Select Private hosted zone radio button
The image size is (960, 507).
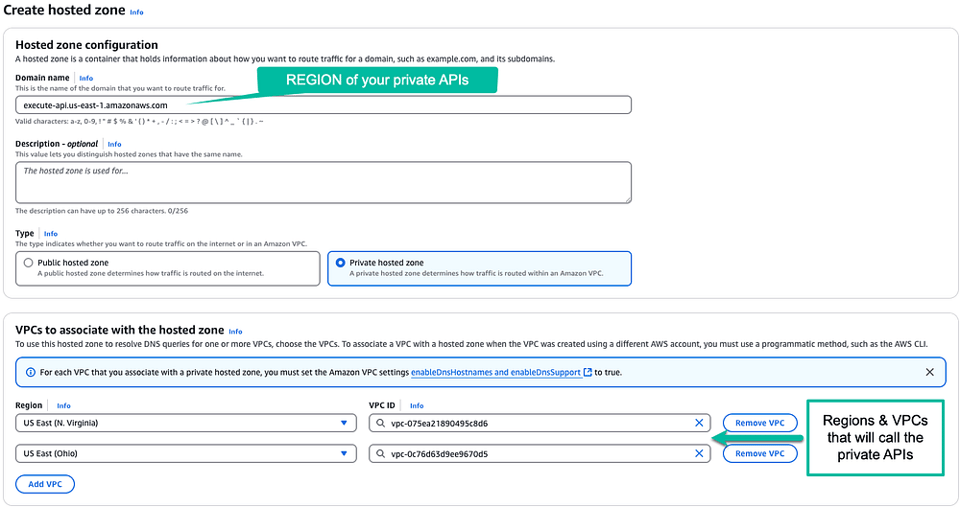click(x=340, y=263)
